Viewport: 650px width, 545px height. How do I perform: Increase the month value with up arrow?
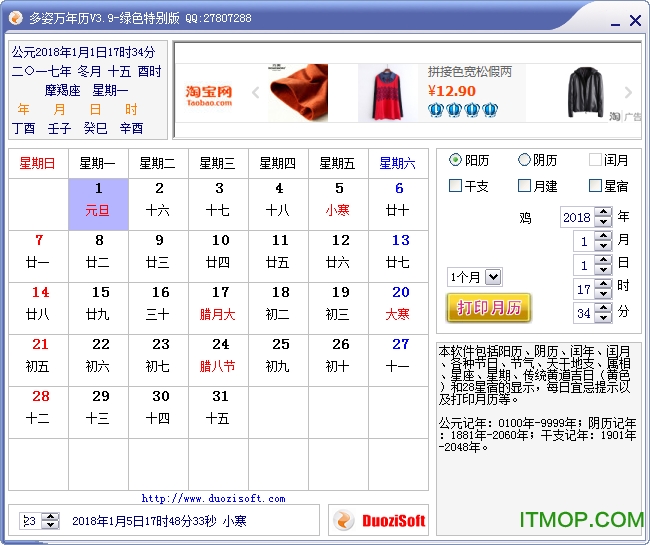coord(603,236)
